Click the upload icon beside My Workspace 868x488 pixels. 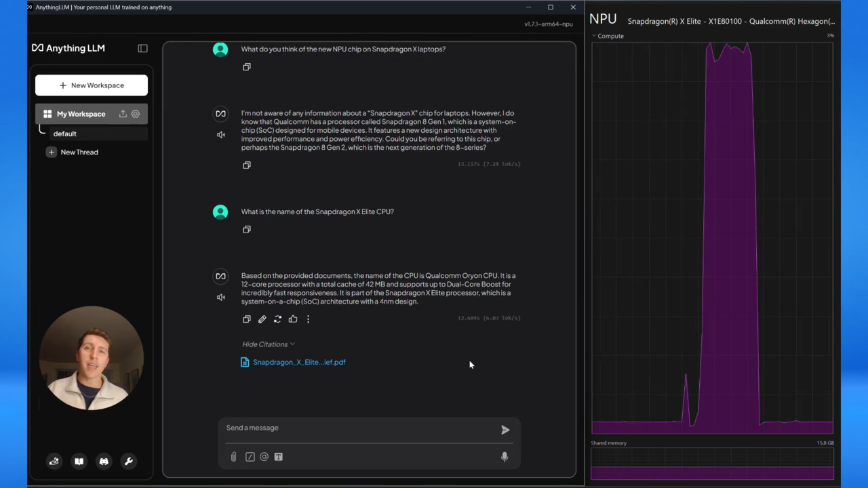(x=123, y=114)
